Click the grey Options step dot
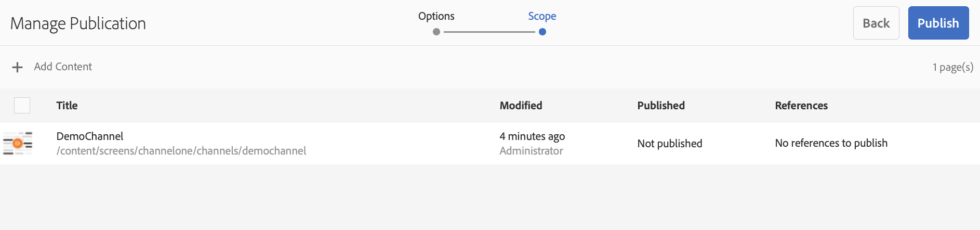The height and width of the screenshot is (230, 980). [x=436, y=32]
